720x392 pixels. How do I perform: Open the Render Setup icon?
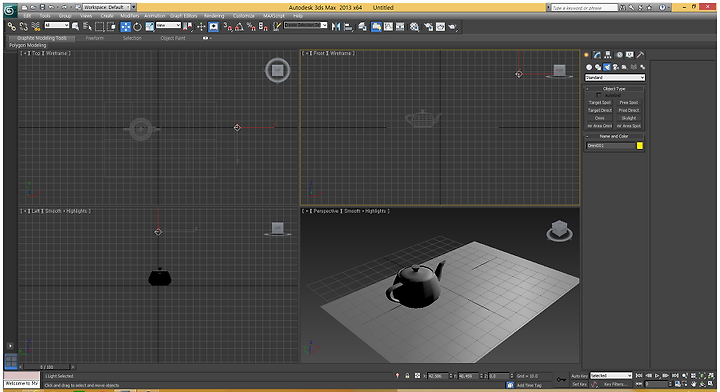(x=429, y=27)
